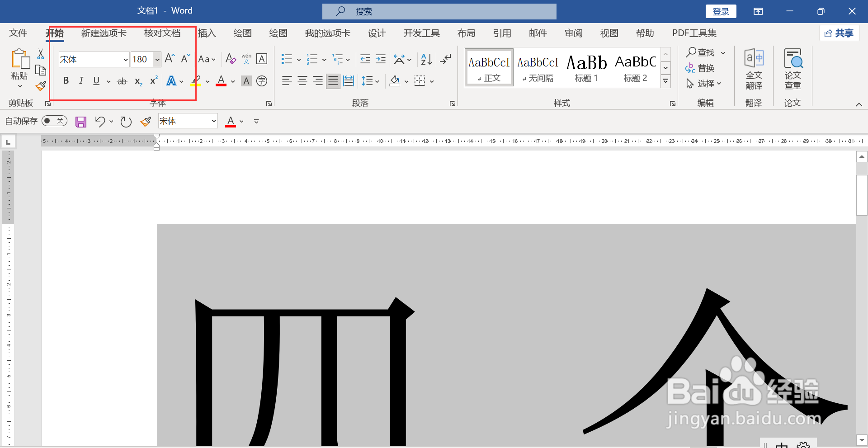Click 替换 Replace button
This screenshot has height=448, width=868.
pos(700,68)
